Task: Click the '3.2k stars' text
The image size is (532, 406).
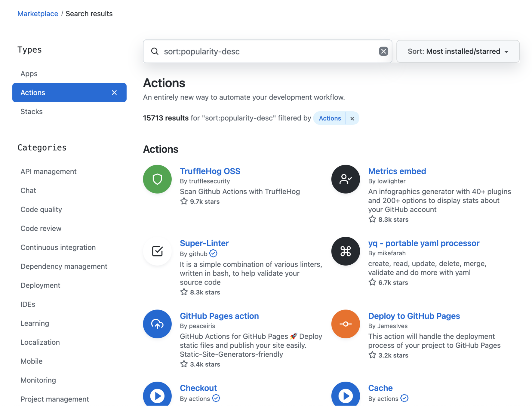Action: coord(393,355)
